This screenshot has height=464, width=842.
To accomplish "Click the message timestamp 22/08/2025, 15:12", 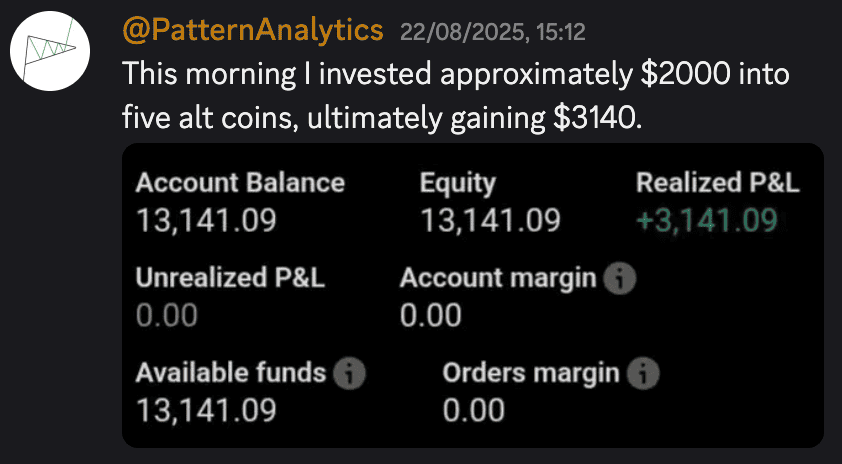I will click(492, 33).
